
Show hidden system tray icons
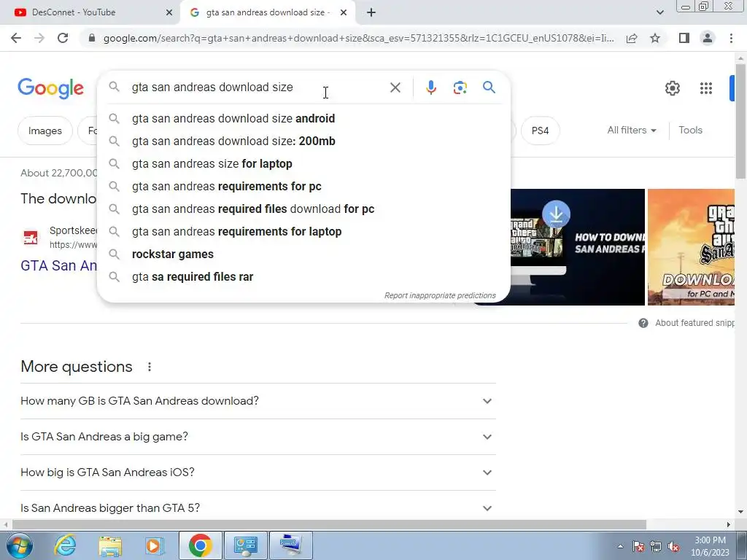(620, 546)
